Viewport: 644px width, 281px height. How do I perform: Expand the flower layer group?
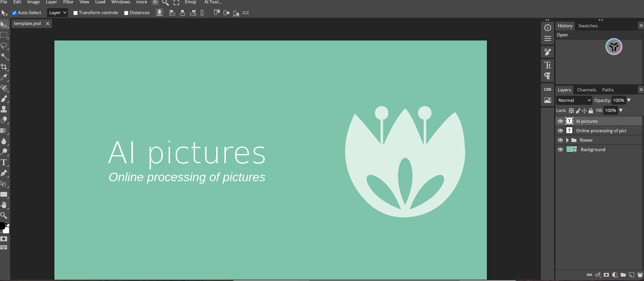(x=567, y=140)
